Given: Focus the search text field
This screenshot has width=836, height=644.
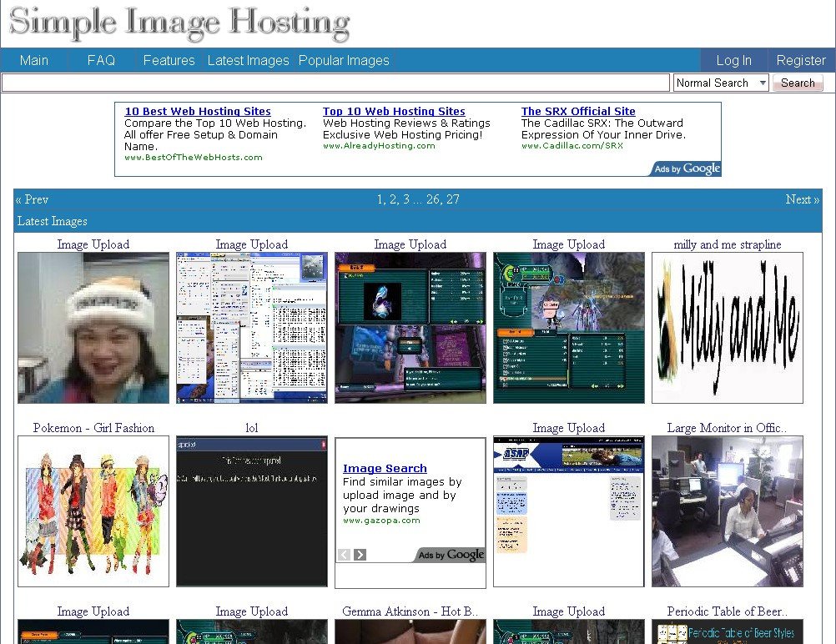Looking at the screenshot, I should coord(335,83).
